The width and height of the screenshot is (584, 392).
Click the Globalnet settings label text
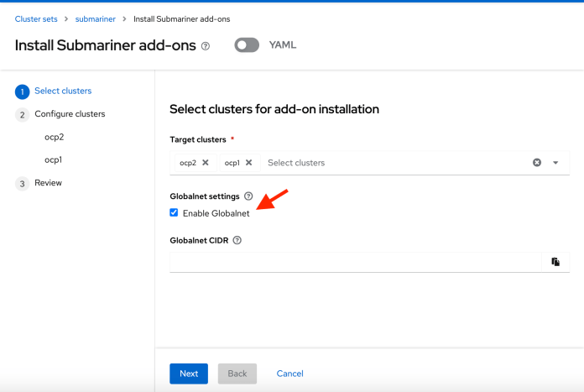coord(205,196)
